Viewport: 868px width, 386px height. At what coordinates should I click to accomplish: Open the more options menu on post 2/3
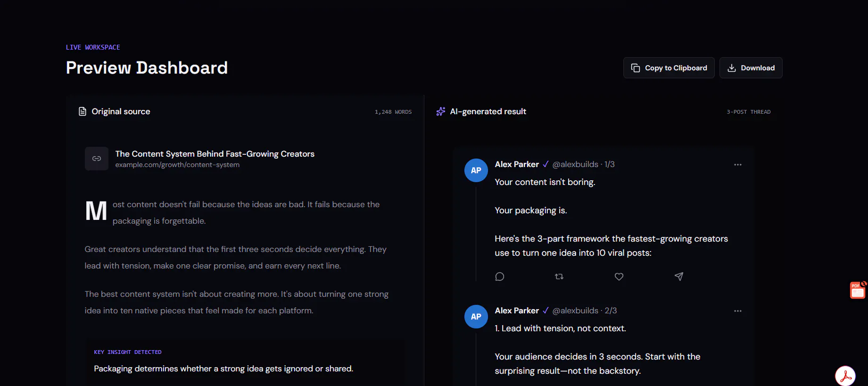(738, 311)
